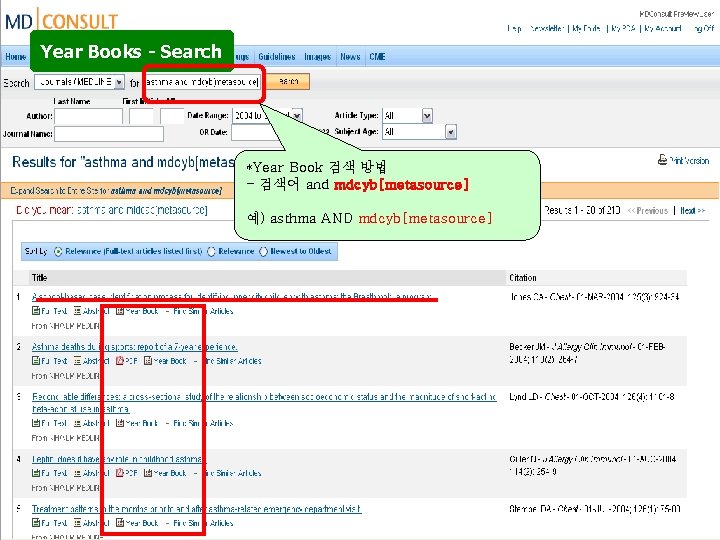
Task: Open the Article Type dropdown
Action: point(407,116)
